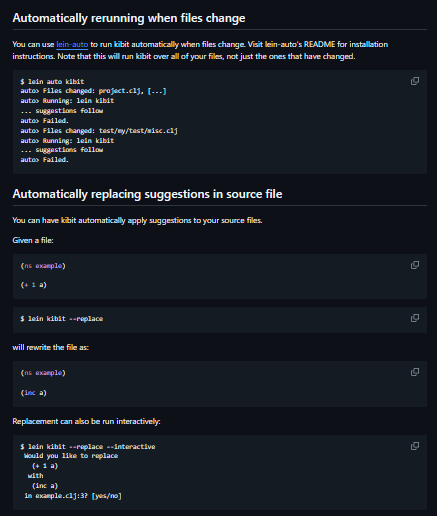This screenshot has width=437, height=516.
Task: Click the last "auto> Failed." output line
Action: pos(44,160)
